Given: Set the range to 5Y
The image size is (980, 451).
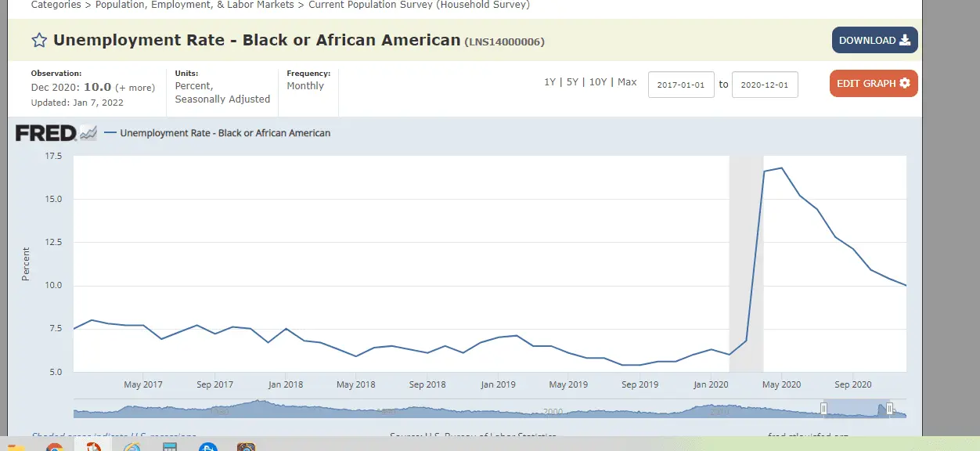Looking at the screenshot, I should tap(572, 82).
